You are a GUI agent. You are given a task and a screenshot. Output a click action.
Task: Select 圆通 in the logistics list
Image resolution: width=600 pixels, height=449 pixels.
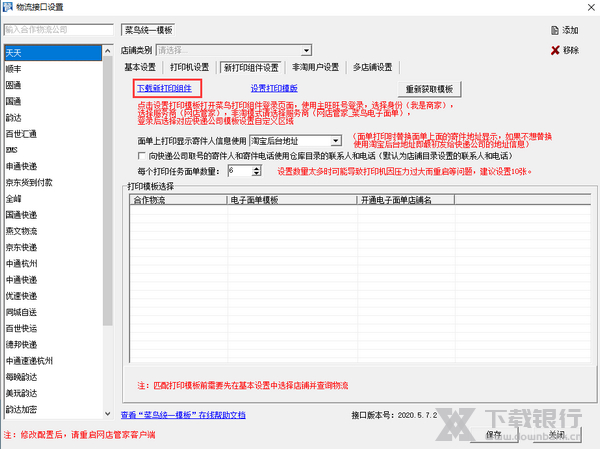point(53,85)
